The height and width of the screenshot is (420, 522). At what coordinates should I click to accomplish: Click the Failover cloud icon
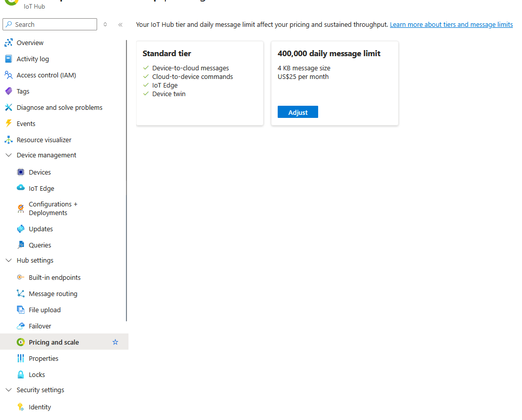click(21, 326)
